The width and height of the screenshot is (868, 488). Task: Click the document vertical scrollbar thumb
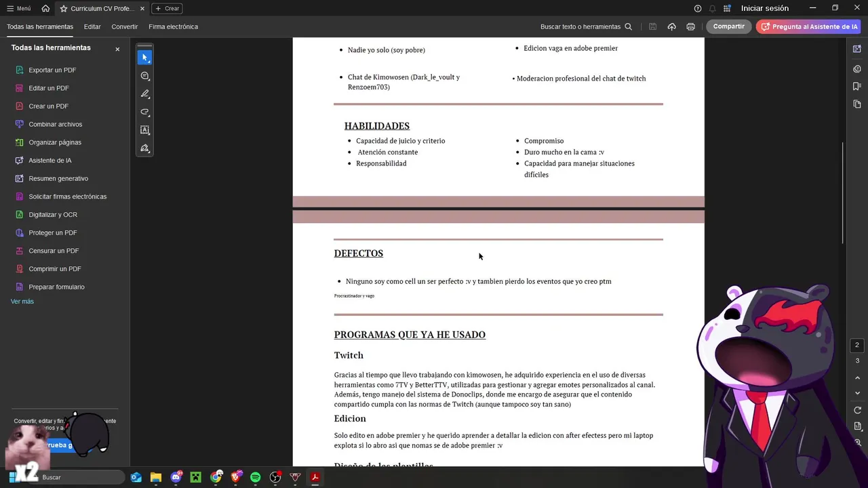(843, 192)
